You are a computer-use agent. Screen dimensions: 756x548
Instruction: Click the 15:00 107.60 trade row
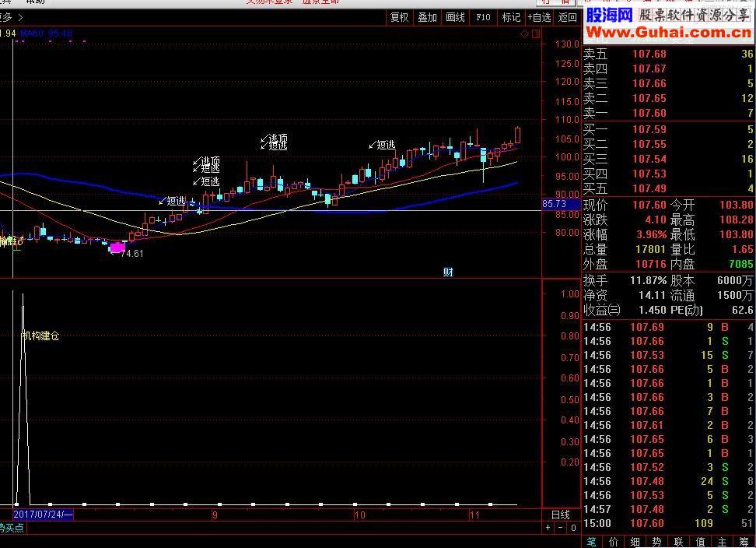click(668, 523)
